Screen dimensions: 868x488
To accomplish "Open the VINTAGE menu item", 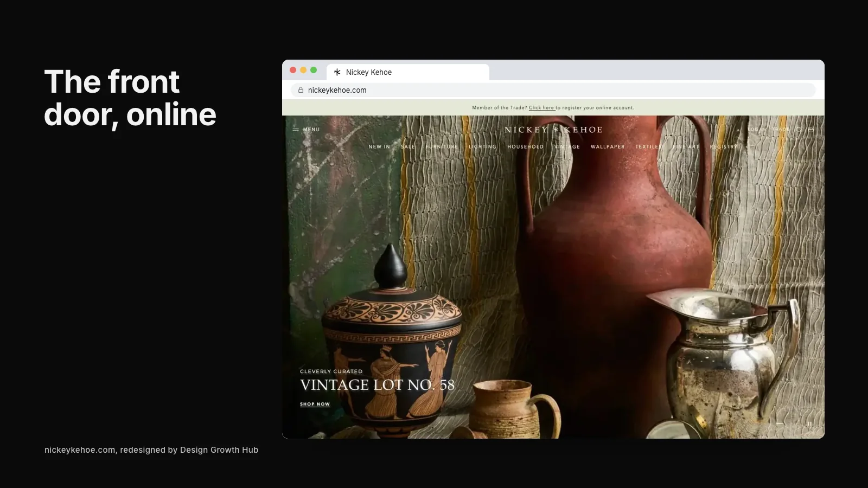I will tap(567, 147).
